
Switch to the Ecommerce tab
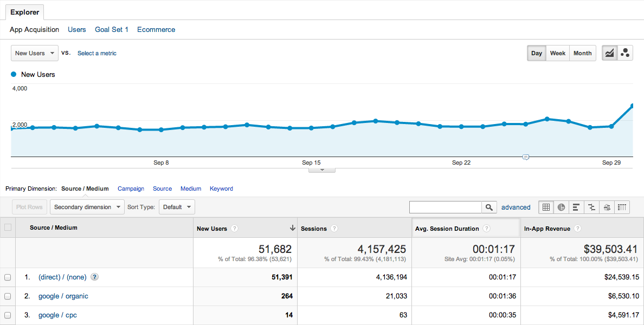(156, 30)
